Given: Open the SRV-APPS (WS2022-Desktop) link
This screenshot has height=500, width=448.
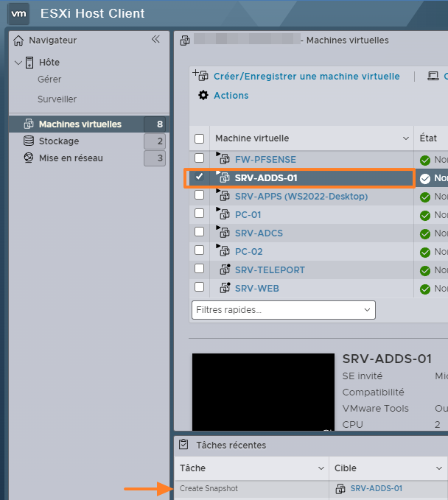Looking at the screenshot, I should coord(301,197).
